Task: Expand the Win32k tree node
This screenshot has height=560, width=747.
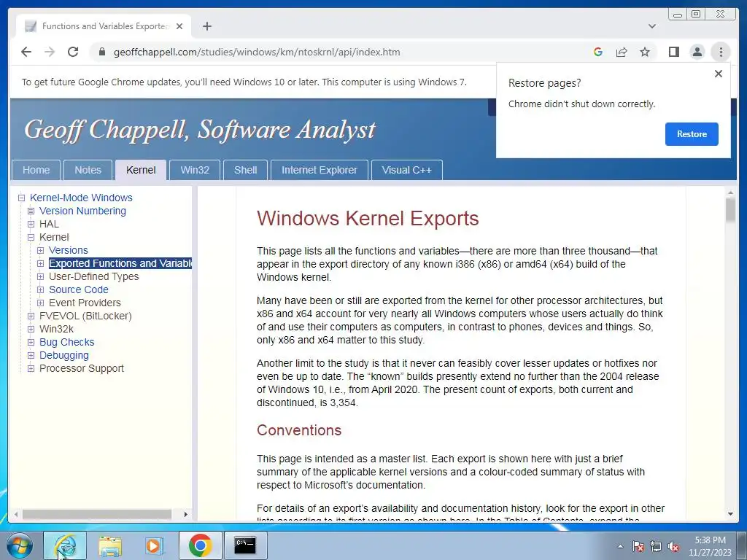Action: coord(31,329)
